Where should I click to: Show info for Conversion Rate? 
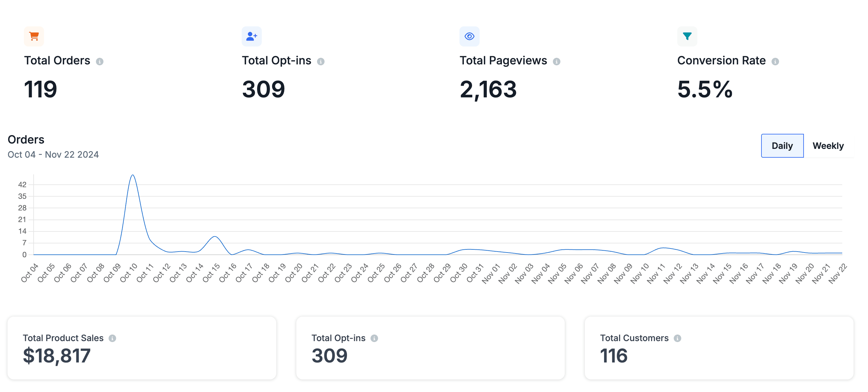tap(775, 61)
